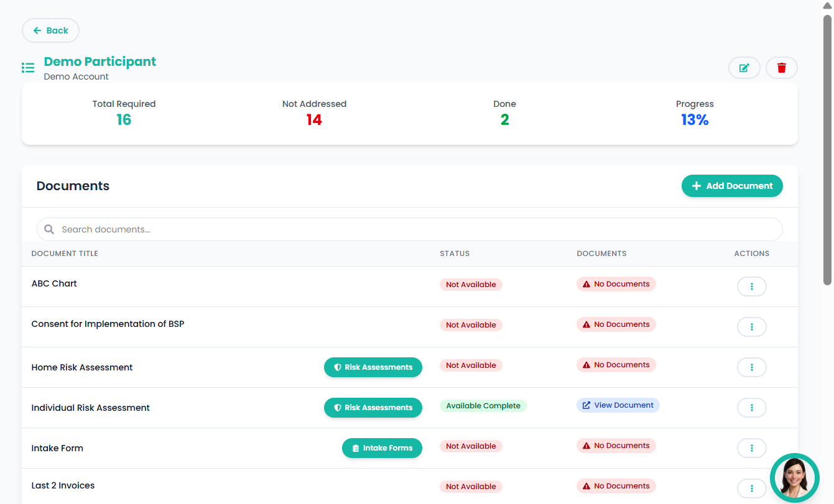Click the edit pencil icon near the trash icon
834x504 pixels.
(x=744, y=67)
